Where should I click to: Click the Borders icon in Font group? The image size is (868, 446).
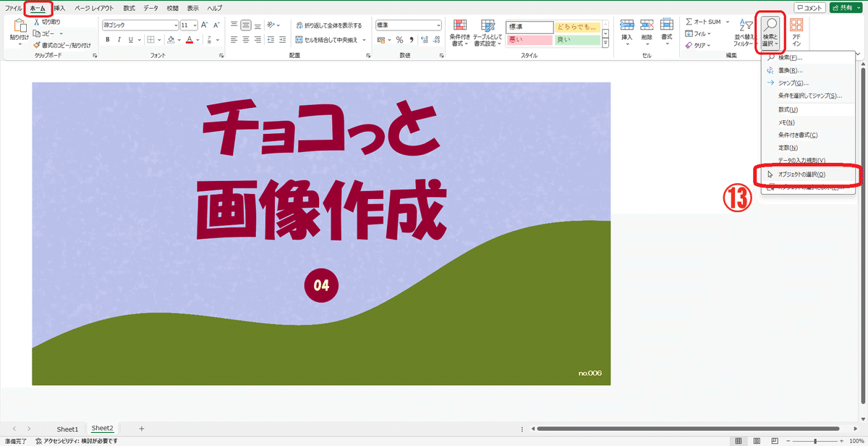[x=150, y=40]
